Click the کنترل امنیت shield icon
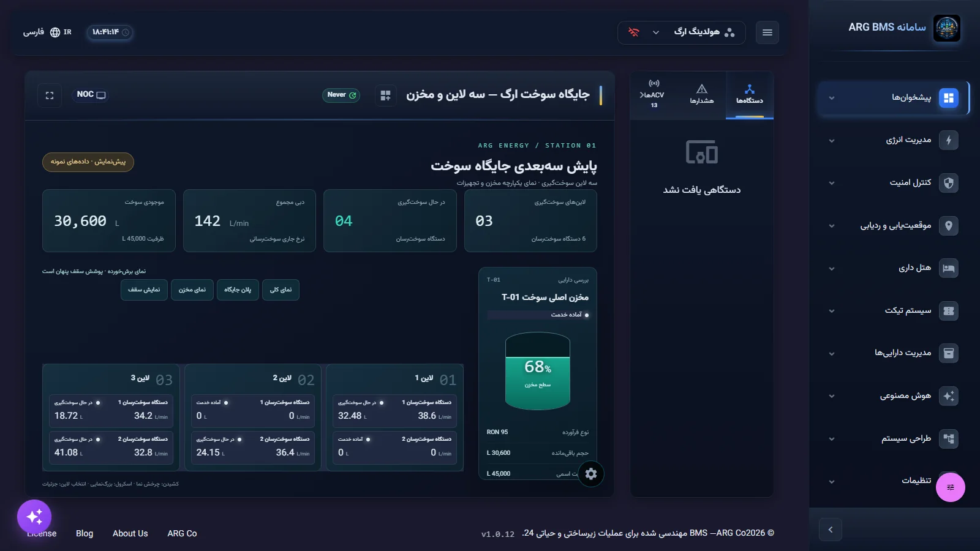Screen dimensions: 980x551 (x=949, y=183)
